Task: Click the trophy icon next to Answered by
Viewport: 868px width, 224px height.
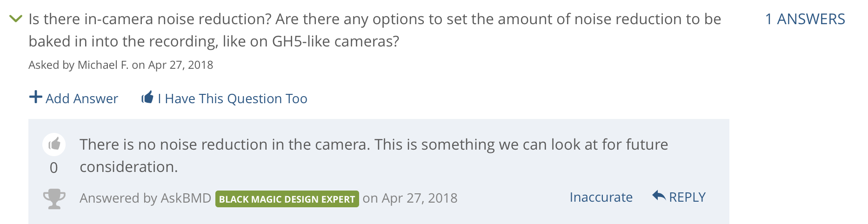Action: click(x=54, y=198)
